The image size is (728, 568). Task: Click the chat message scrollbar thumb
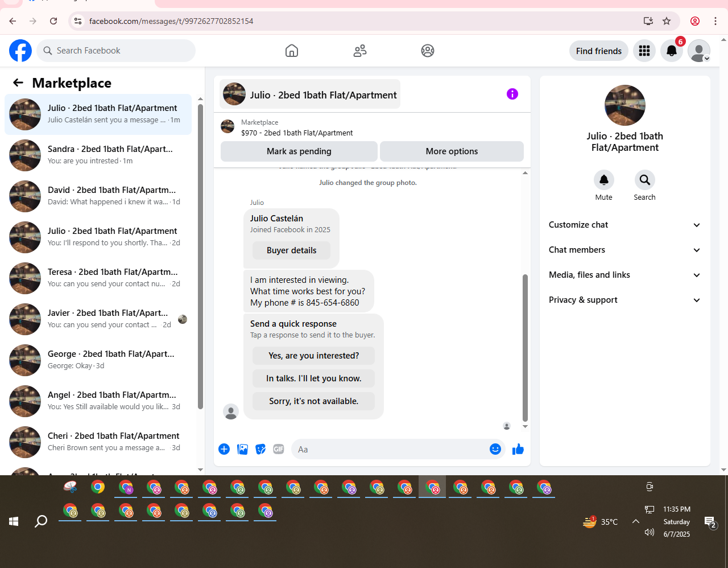click(x=525, y=347)
